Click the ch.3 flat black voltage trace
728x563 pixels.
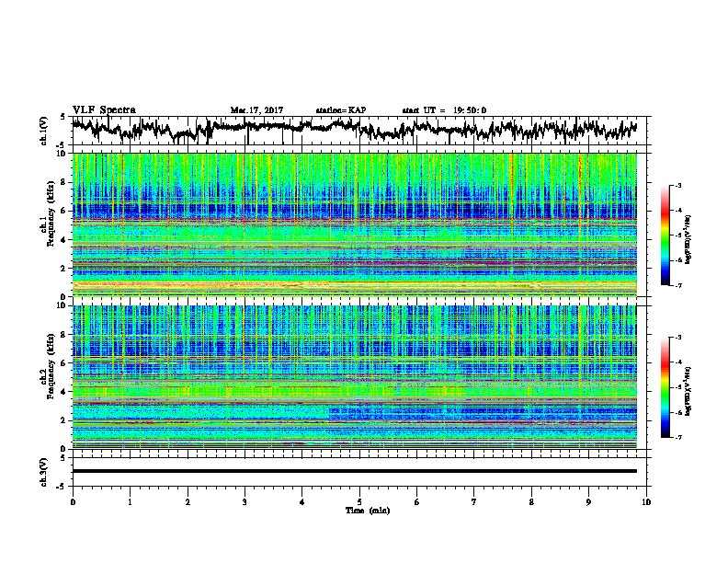coord(354,471)
